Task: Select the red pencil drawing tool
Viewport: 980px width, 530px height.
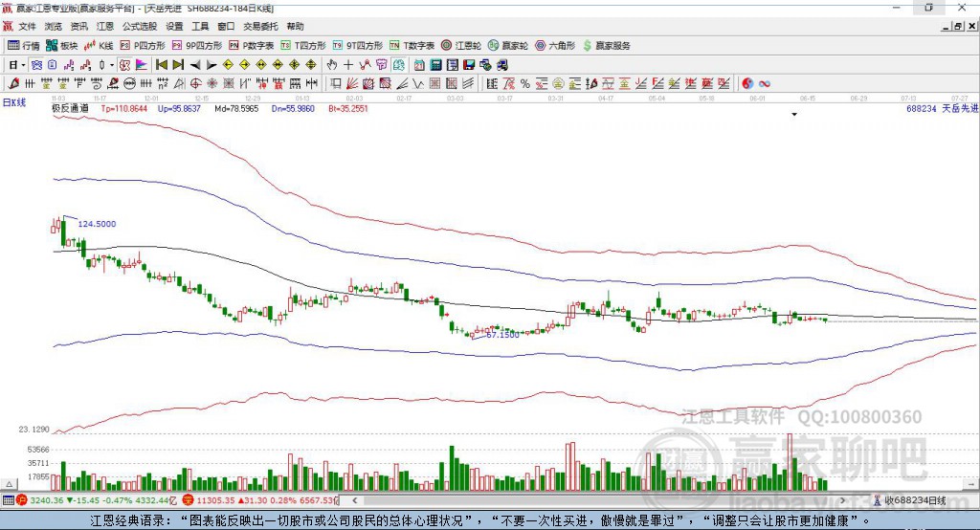Action: (x=13, y=84)
